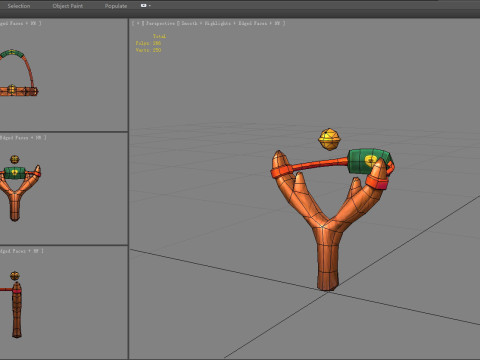480x360 pixels.
Task: Click the yellow Verts count statistic
Action: point(148,50)
